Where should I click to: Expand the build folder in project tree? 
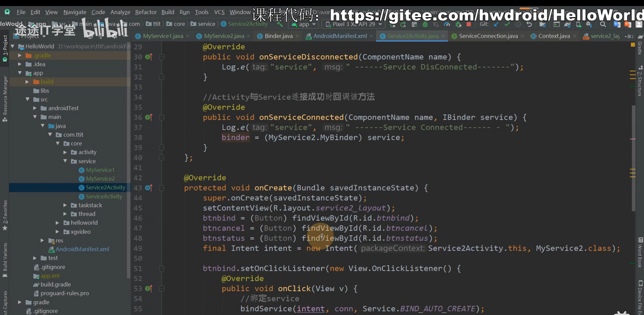28,82
